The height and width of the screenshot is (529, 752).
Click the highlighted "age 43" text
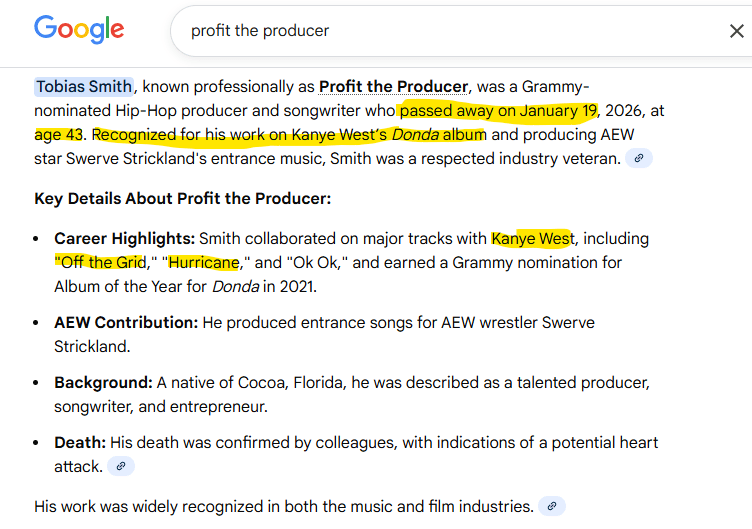point(61,134)
